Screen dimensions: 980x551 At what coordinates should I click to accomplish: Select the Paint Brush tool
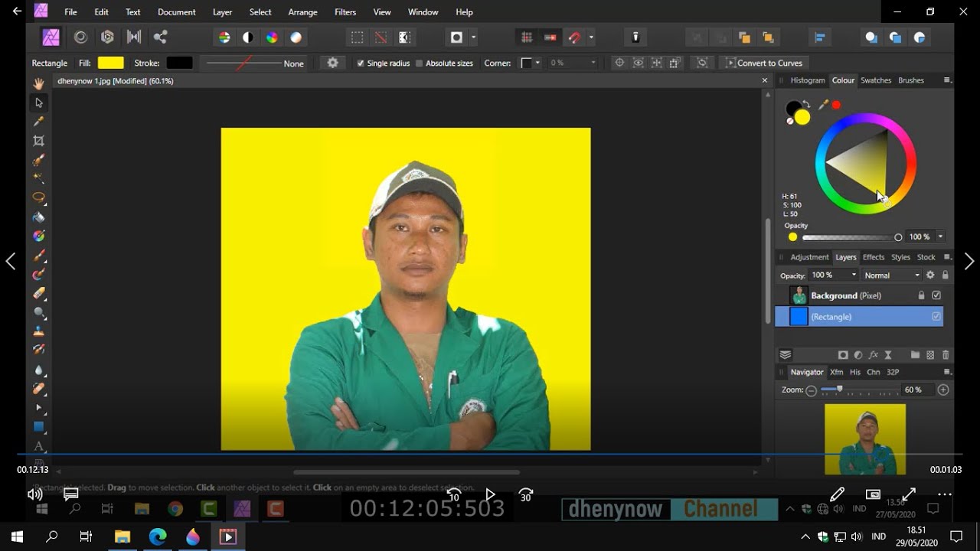pyautogui.click(x=38, y=256)
